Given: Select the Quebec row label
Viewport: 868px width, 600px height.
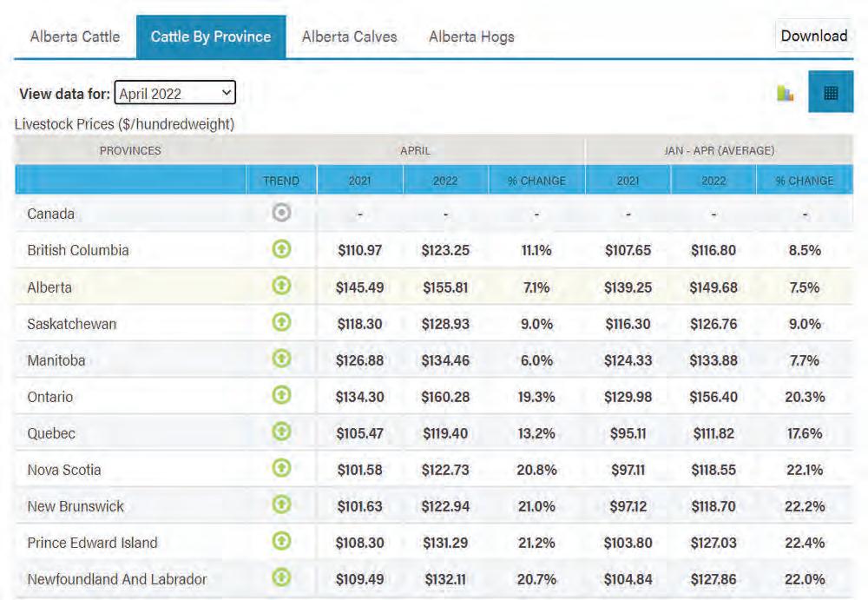Looking at the screenshot, I should 51,434.
